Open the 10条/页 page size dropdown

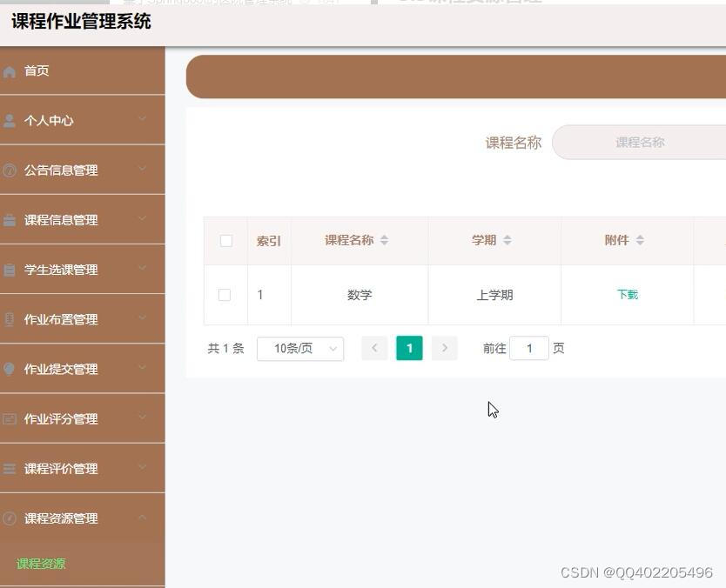pyautogui.click(x=300, y=348)
